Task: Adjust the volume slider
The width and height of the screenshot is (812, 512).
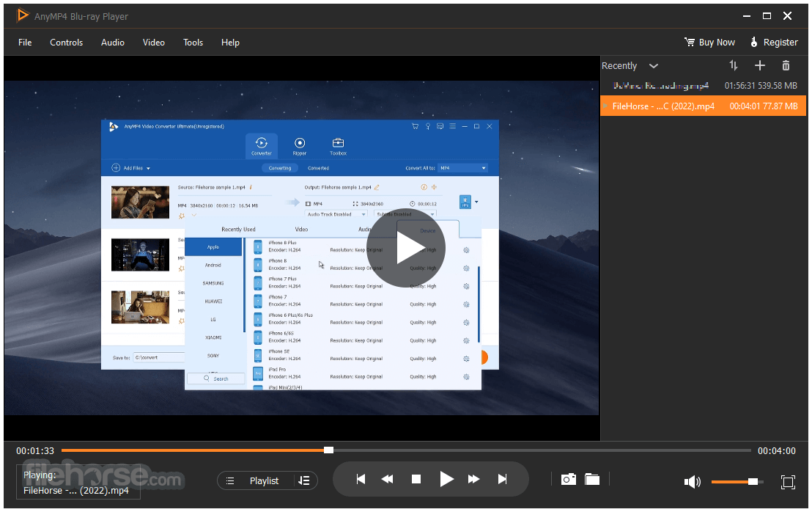Action: click(x=737, y=482)
